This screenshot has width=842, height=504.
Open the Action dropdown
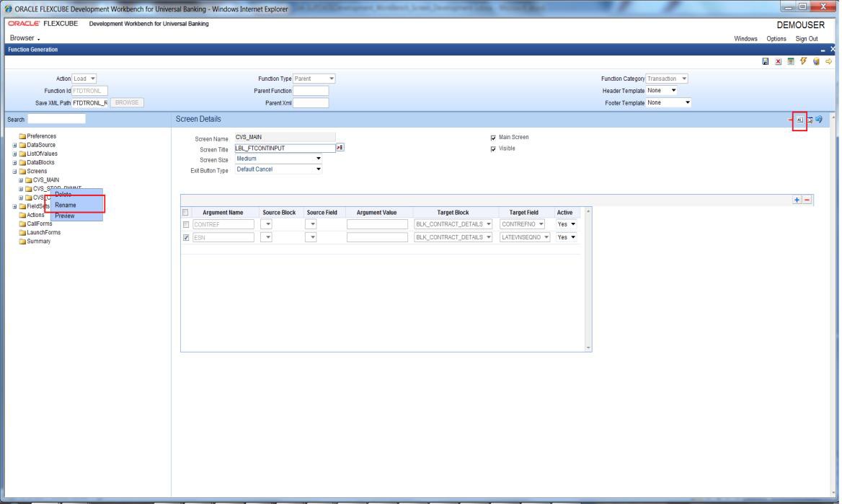[84, 79]
